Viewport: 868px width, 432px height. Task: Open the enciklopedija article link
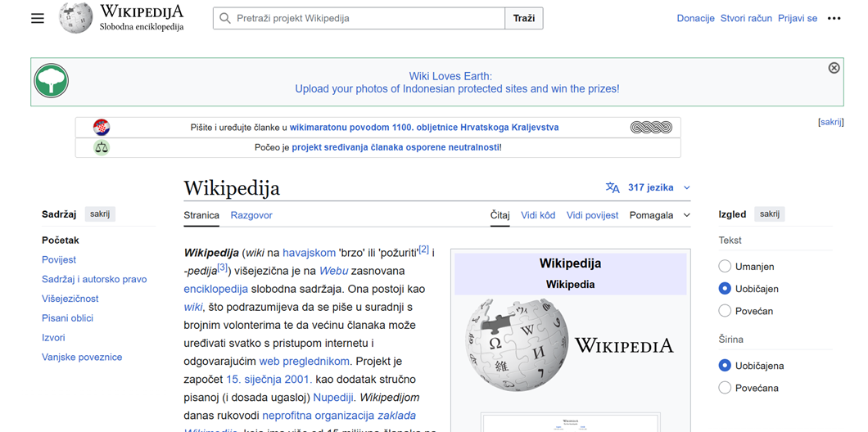[x=216, y=289]
